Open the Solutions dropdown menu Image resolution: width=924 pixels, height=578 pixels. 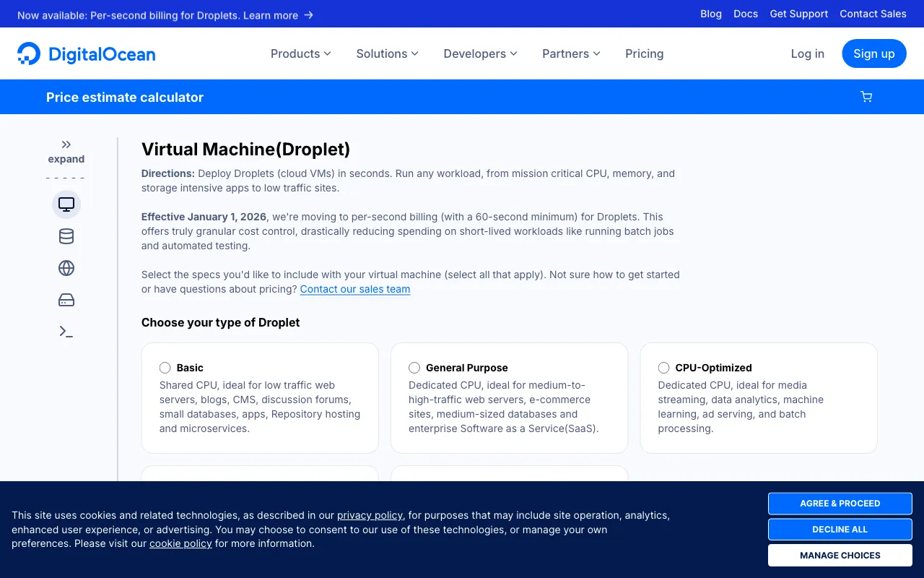[388, 53]
